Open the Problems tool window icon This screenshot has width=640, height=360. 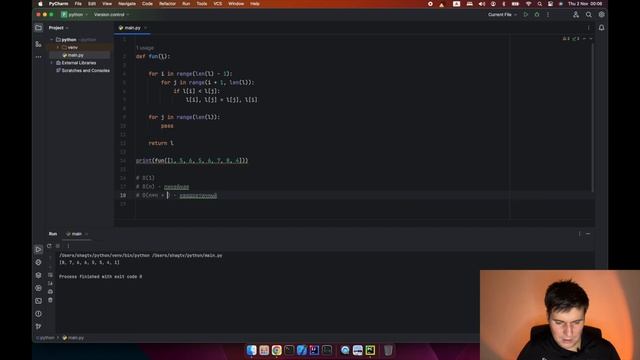(x=38, y=313)
